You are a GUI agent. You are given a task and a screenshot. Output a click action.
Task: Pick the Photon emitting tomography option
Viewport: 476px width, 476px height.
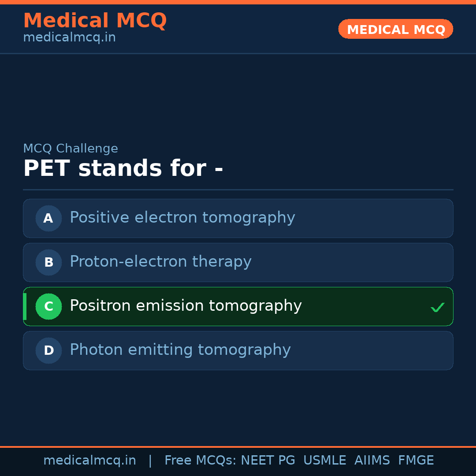pyautogui.click(x=180, y=350)
